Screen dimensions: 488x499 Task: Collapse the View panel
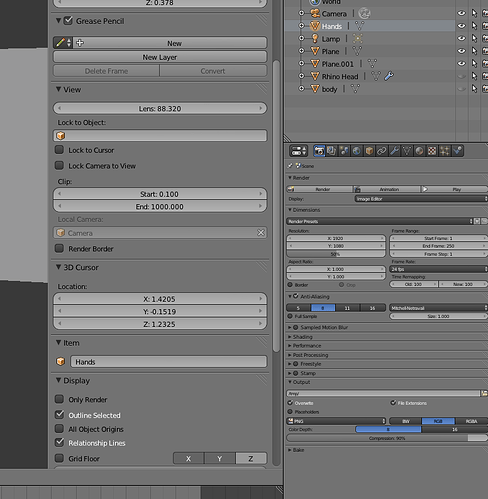[58, 89]
